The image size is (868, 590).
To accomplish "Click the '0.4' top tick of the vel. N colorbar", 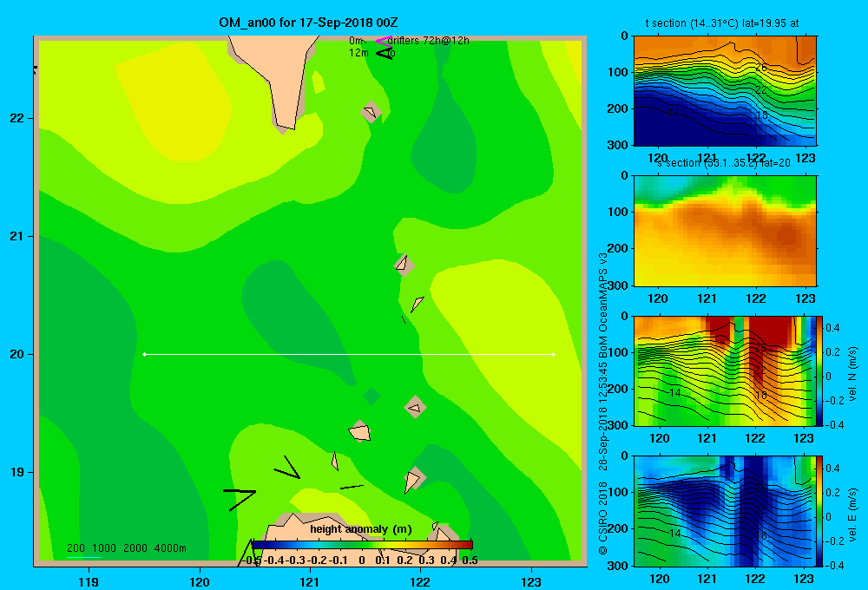I will [x=832, y=328].
